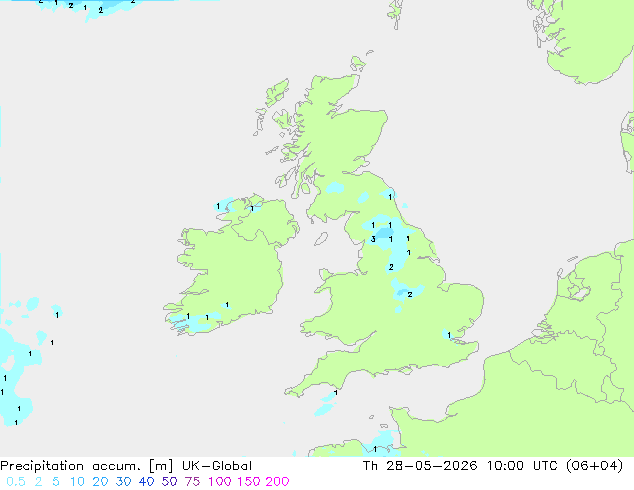Select the 10 legend value

point(77,482)
